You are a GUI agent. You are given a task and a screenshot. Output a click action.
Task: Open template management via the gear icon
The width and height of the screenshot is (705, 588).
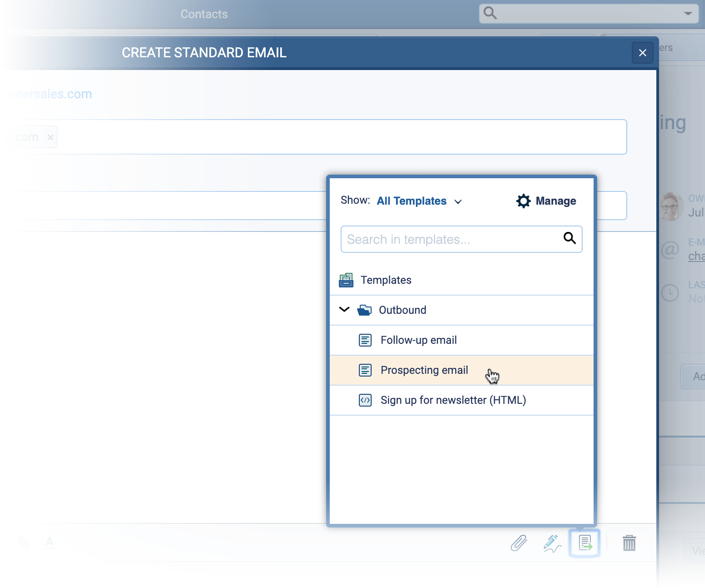tap(523, 201)
